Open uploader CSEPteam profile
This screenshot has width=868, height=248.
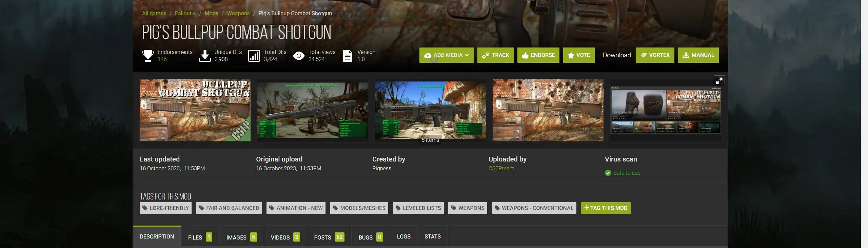501,169
